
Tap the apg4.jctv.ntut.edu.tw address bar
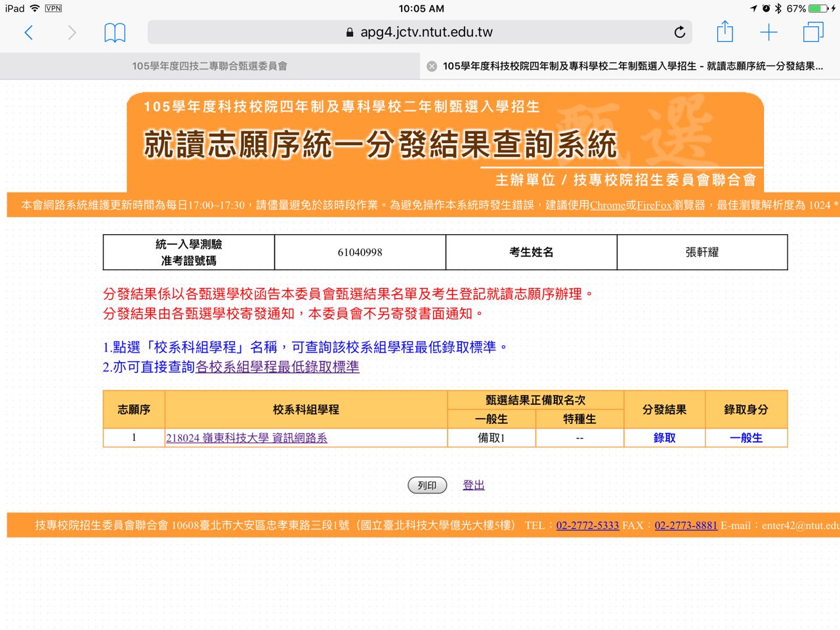420,32
